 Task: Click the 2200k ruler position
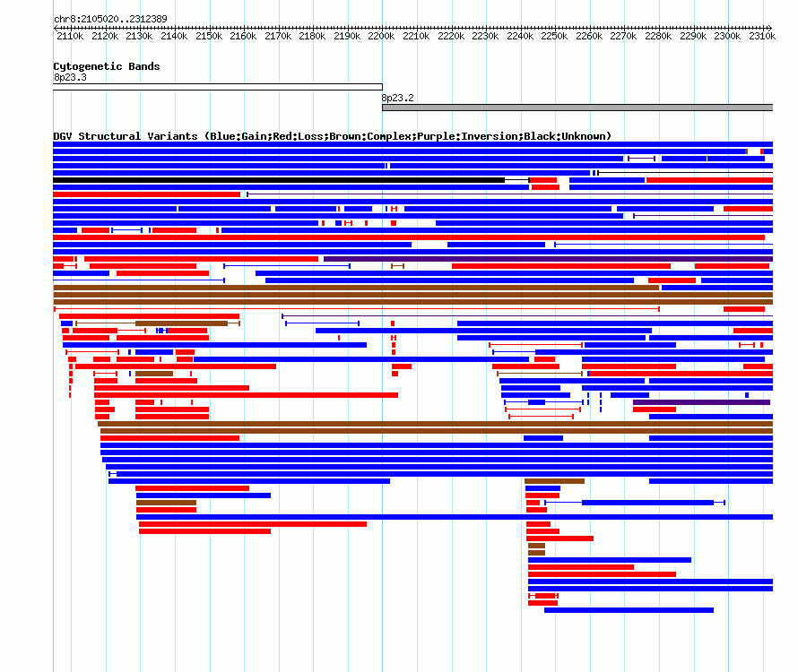381,36
